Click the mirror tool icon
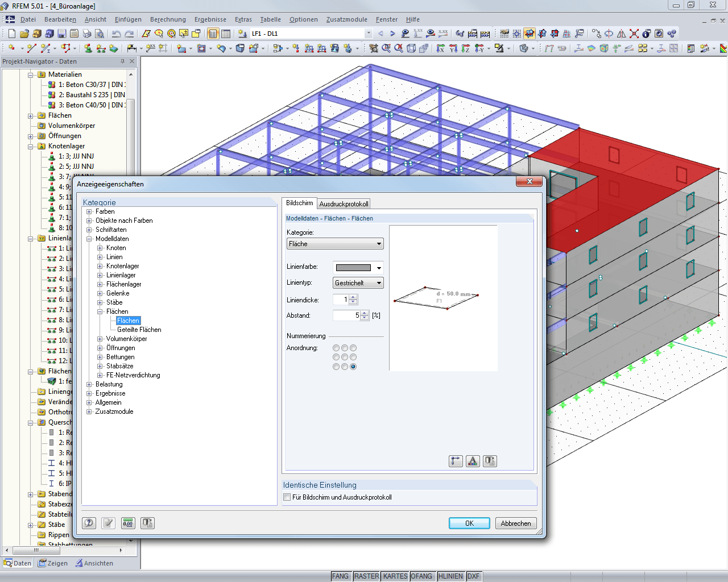 coord(622,34)
